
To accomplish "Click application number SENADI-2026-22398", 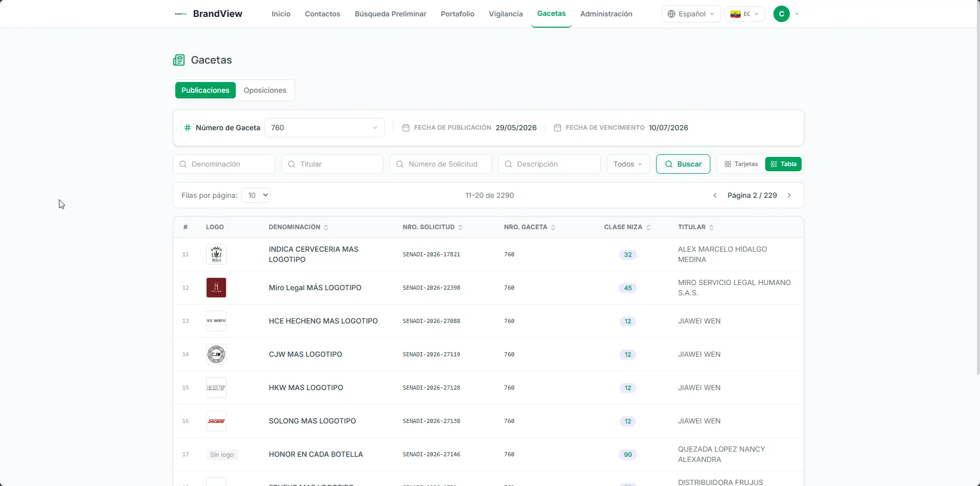I will coord(432,288).
